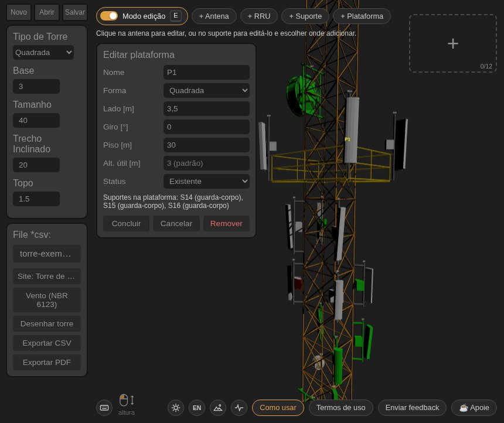The width and height of the screenshot is (504, 423).
Task: Click the Base input field
Action: 36,87
